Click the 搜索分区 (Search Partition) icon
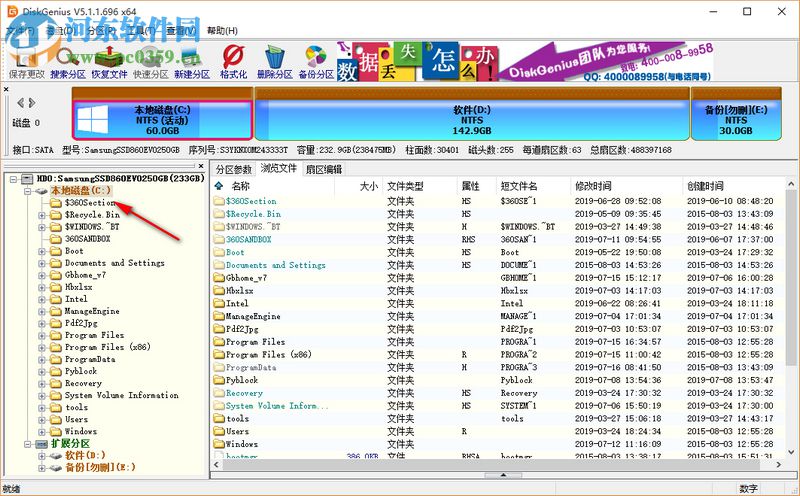800x496 pixels. (x=68, y=62)
